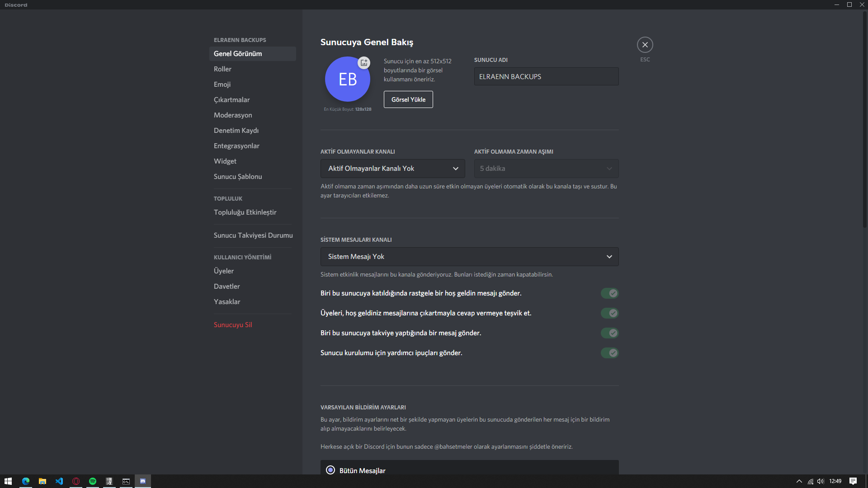Close settings with the ESC X button
This screenshot has width=868, height=488.
[x=645, y=45]
